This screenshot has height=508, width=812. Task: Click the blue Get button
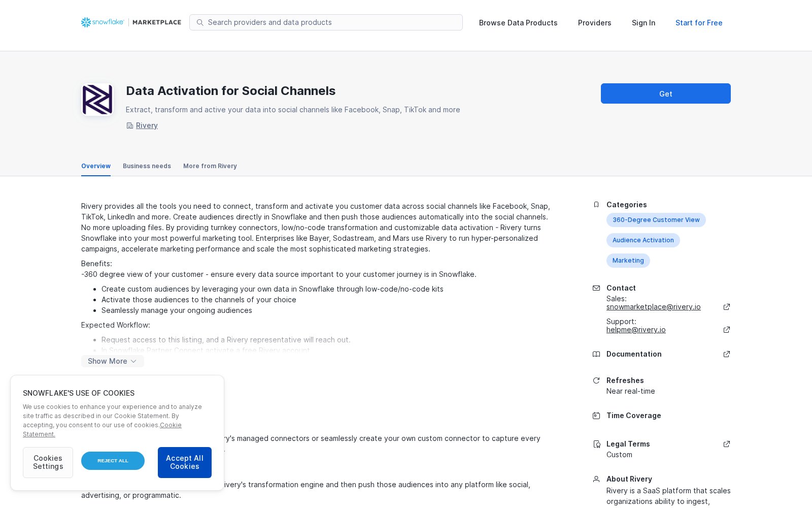[x=666, y=93]
